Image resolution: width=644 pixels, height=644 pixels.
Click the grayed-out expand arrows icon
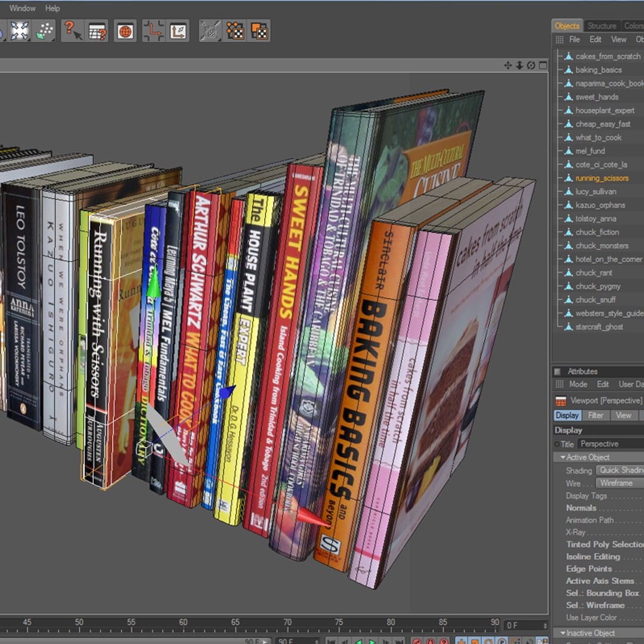point(210,31)
